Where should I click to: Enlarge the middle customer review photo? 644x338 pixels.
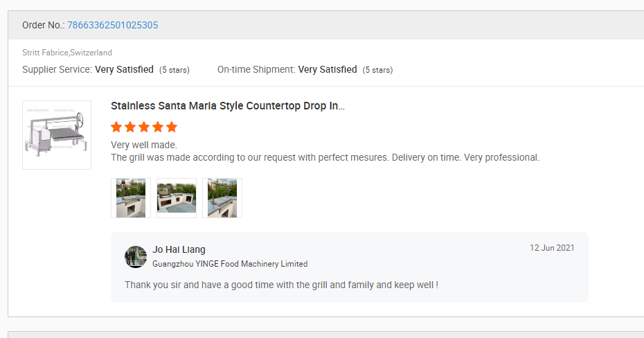177,198
